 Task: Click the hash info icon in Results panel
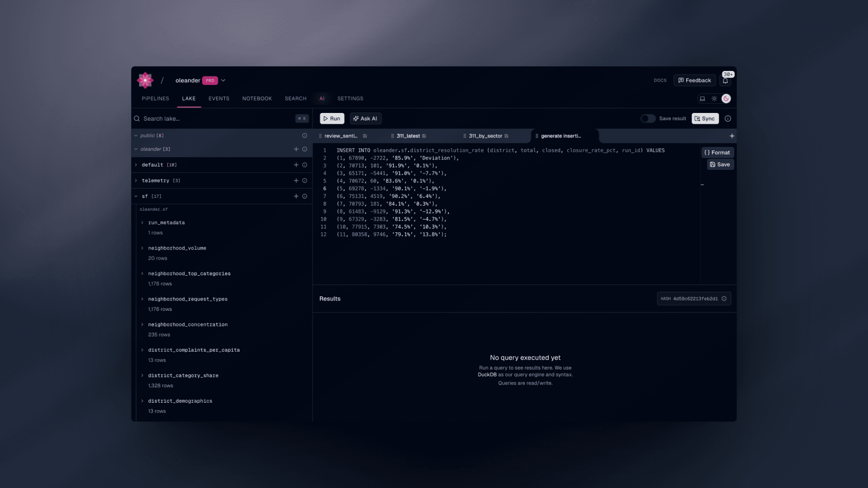(x=725, y=299)
